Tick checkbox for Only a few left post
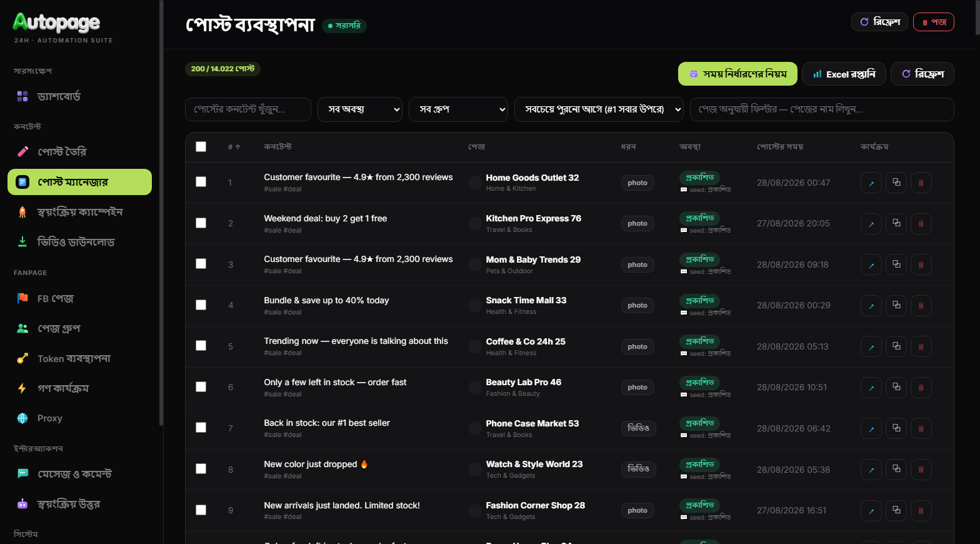 201,386
